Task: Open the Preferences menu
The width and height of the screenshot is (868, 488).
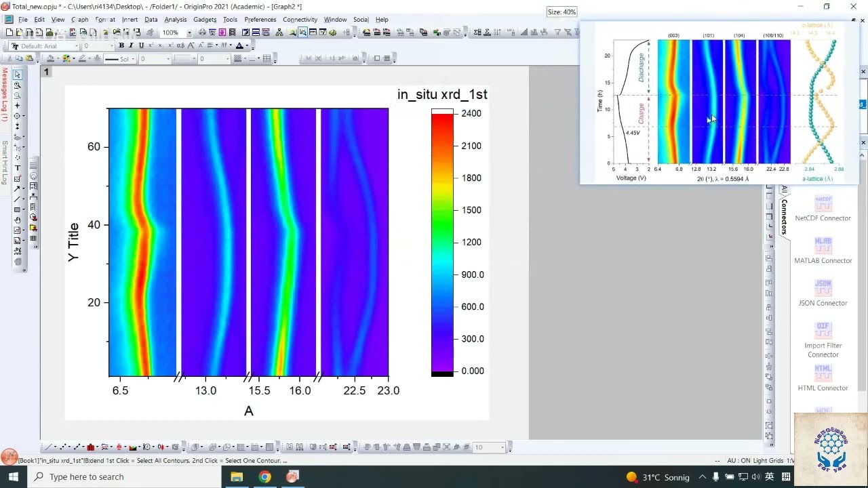Action: [260, 20]
